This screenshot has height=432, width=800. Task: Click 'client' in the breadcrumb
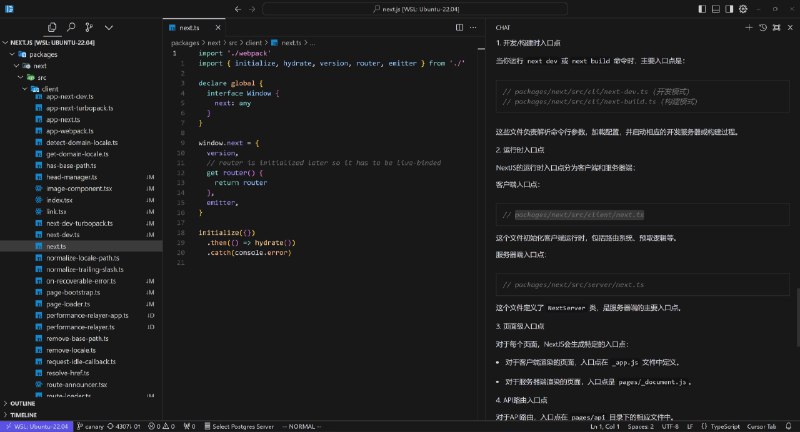(x=254, y=43)
